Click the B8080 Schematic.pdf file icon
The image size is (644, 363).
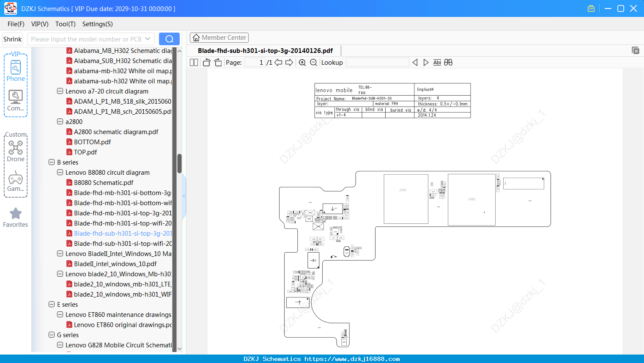[x=69, y=183]
